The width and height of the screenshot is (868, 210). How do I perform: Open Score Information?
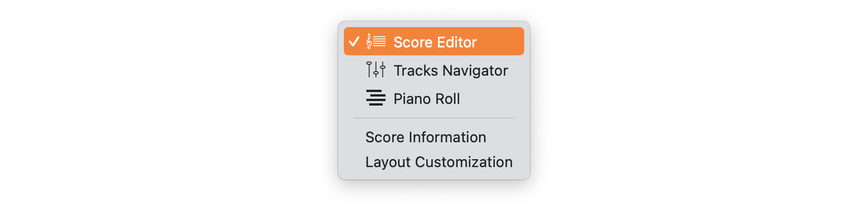(434, 137)
